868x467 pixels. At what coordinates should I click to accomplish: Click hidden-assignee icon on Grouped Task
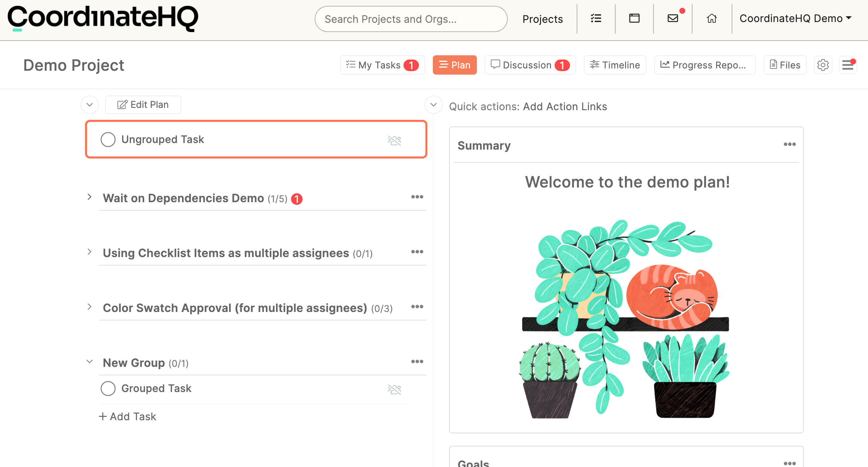coord(395,389)
